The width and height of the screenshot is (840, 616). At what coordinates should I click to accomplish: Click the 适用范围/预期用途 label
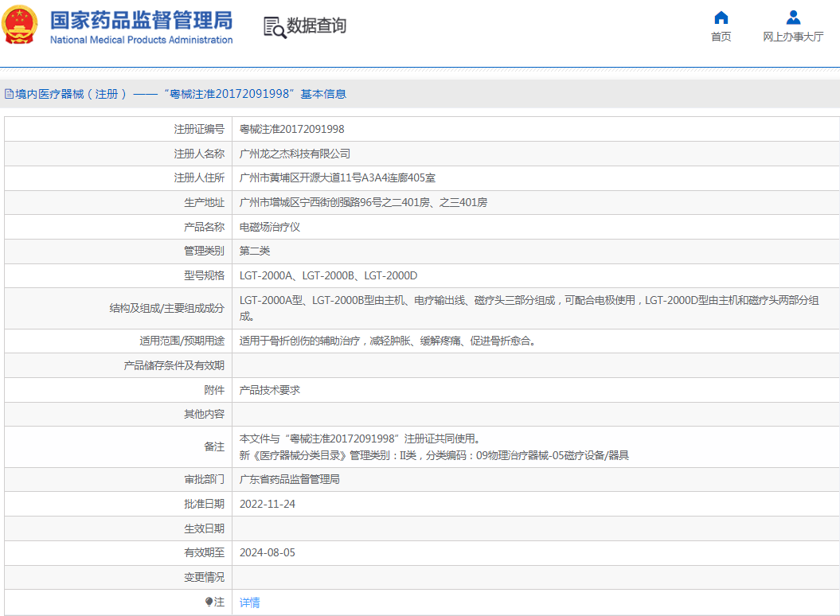pyautogui.click(x=182, y=341)
